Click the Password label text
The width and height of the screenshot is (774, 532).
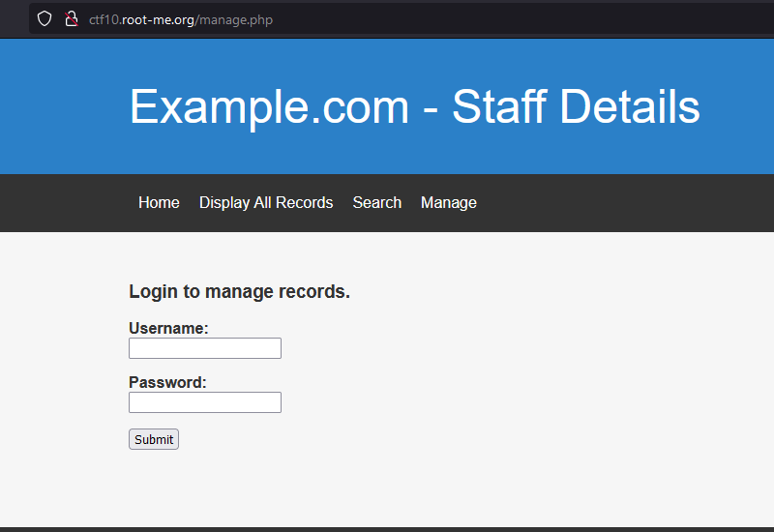pyautogui.click(x=167, y=382)
